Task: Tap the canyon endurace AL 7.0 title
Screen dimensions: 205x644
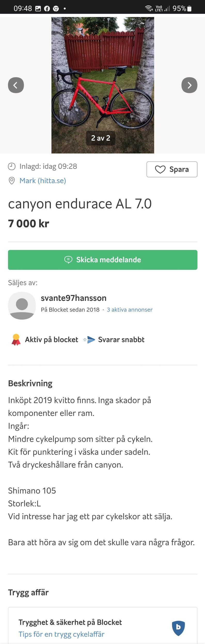Action: (80, 204)
